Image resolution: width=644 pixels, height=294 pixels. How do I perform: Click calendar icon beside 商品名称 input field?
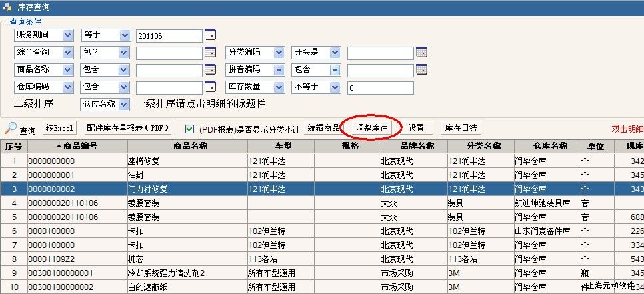pos(210,69)
